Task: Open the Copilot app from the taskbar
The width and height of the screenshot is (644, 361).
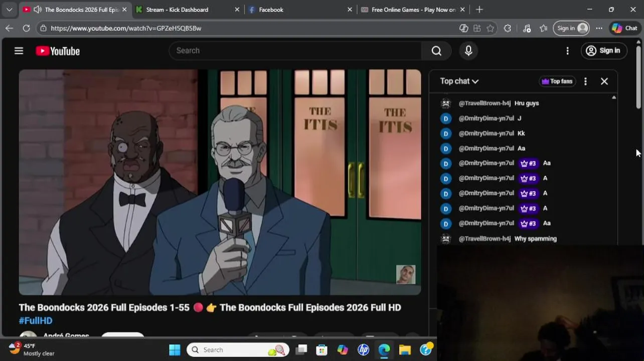Action: click(343, 350)
